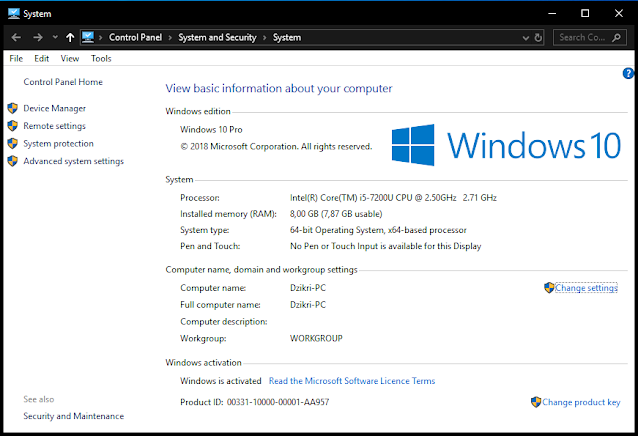
Task: Open Advanced system settings link
Action: click(74, 161)
